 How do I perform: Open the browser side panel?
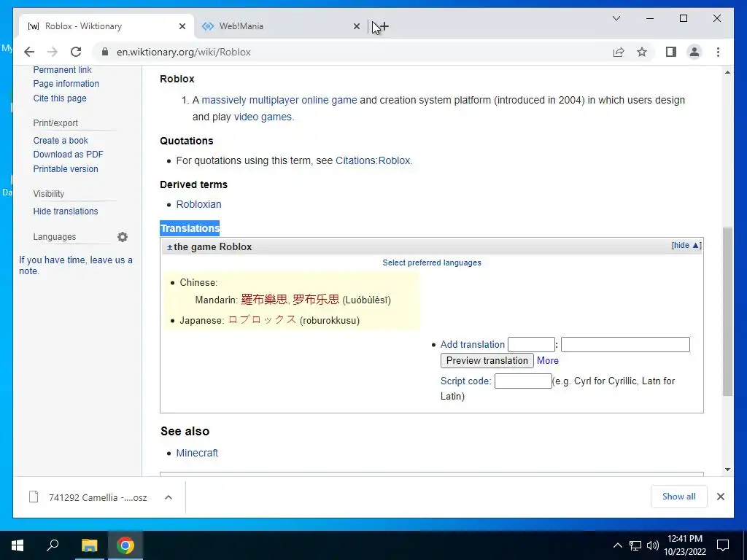click(671, 52)
